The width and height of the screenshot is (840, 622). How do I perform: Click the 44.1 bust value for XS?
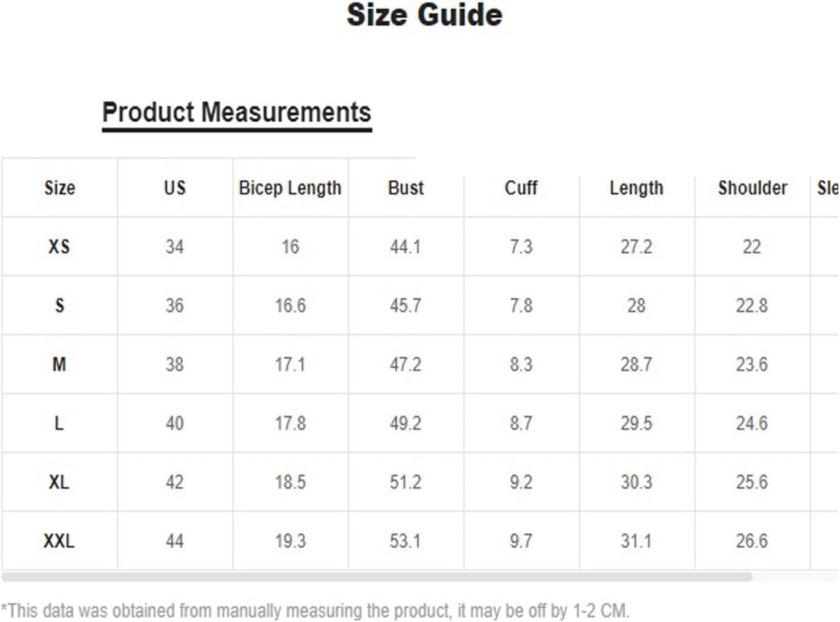point(405,247)
